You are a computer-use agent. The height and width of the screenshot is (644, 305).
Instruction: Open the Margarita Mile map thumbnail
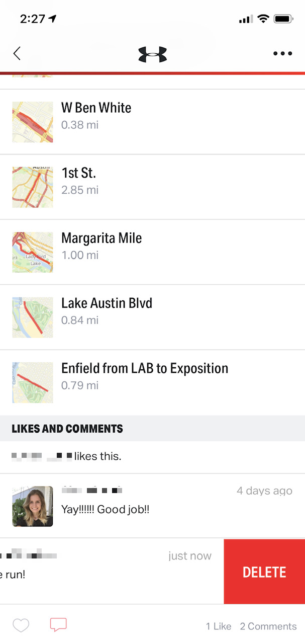(33, 252)
